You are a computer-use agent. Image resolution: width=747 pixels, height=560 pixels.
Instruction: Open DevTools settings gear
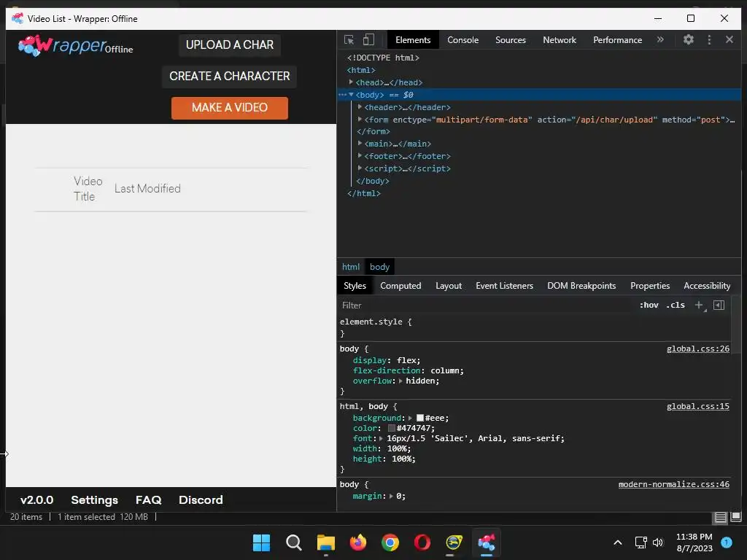pyautogui.click(x=689, y=39)
